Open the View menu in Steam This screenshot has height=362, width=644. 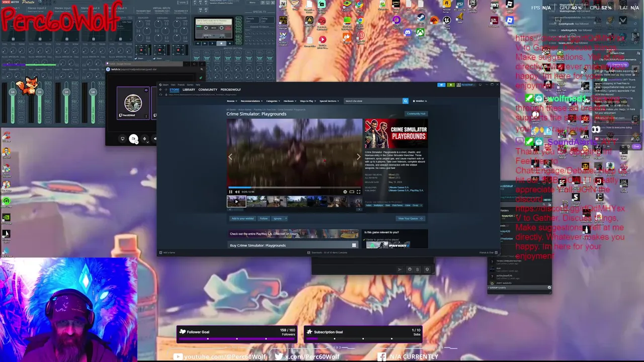click(x=173, y=84)
